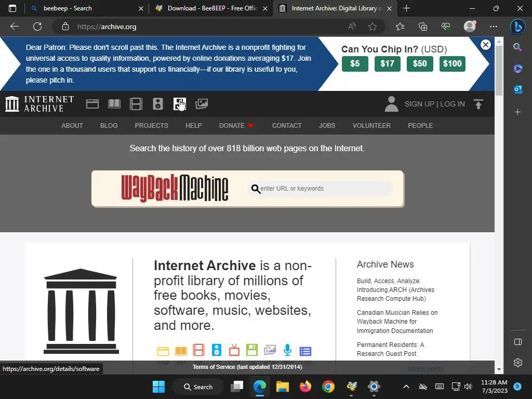Open File Explorer from taskbar
The width and height of the screenshot is (532, 399).
click(282, 387)
